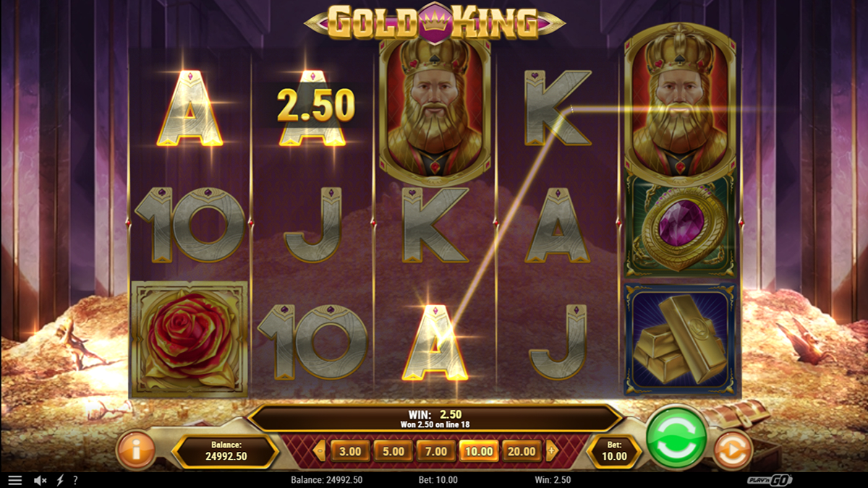
Task: Pick the 20.00 bet amount
Action: coord(522,451)
